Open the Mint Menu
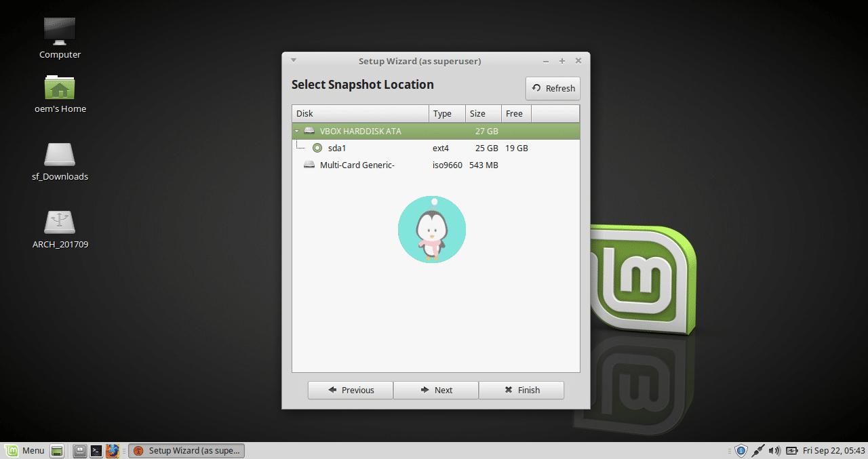 tap(25, 450)
